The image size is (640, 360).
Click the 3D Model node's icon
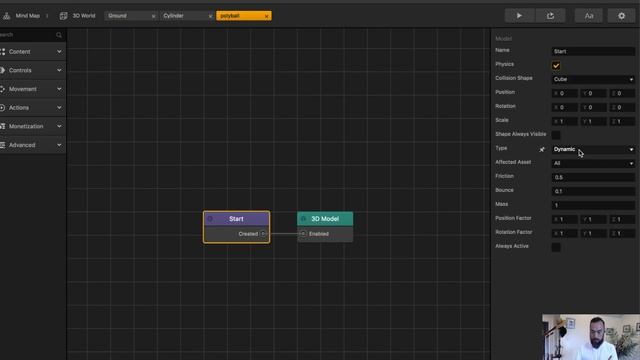tap(304, 219)
